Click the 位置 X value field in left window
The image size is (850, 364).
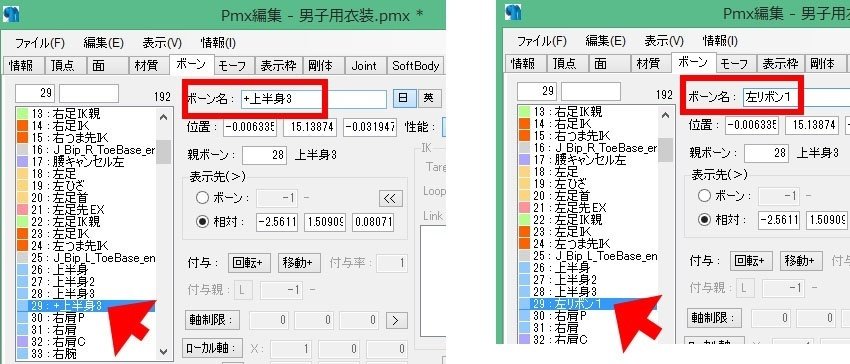click(250, 128)
